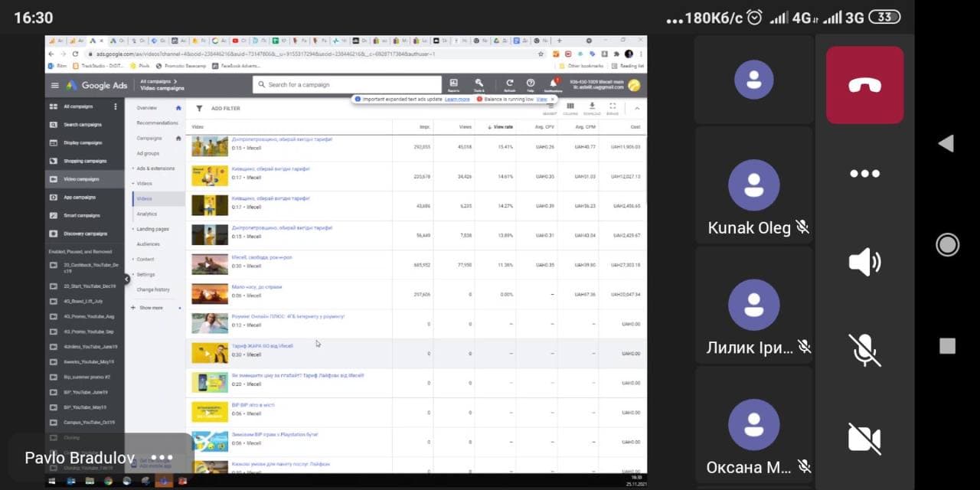Open the Notifications bell icon
The height and width of the screenshot is (490, 980).
[553, 84]
